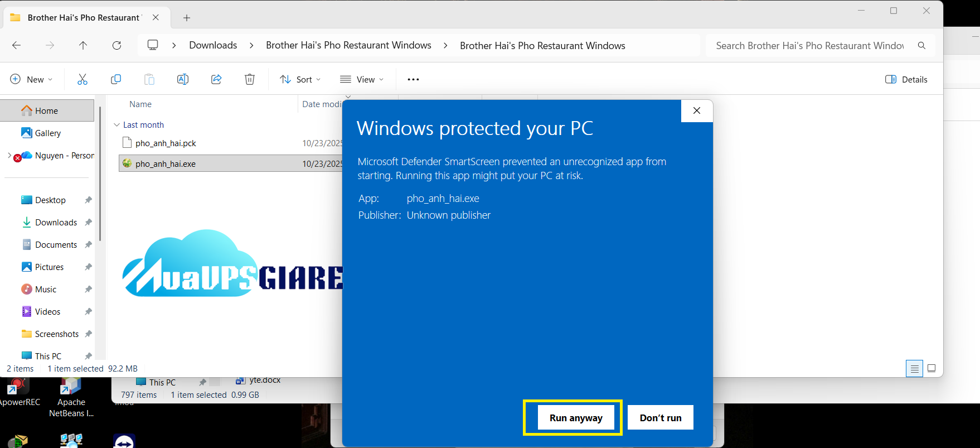Open the New item dropdown

(x=31, y=79)
